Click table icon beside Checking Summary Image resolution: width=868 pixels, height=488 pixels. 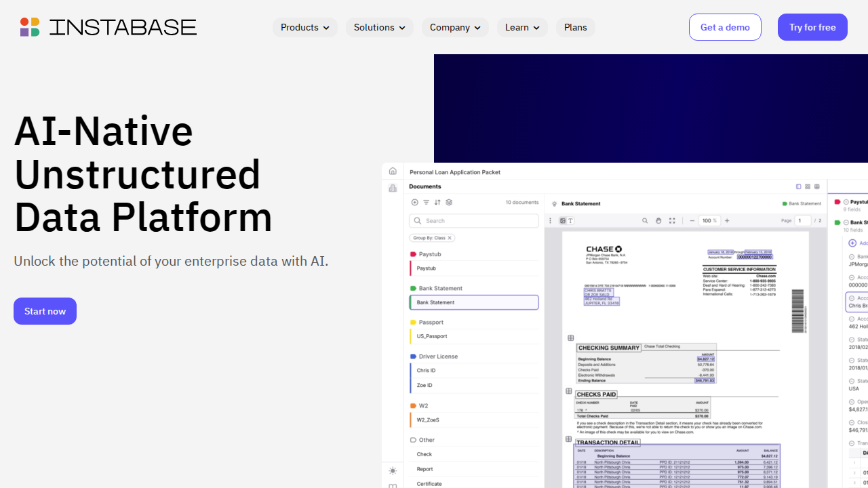click(x=571, y=338)
